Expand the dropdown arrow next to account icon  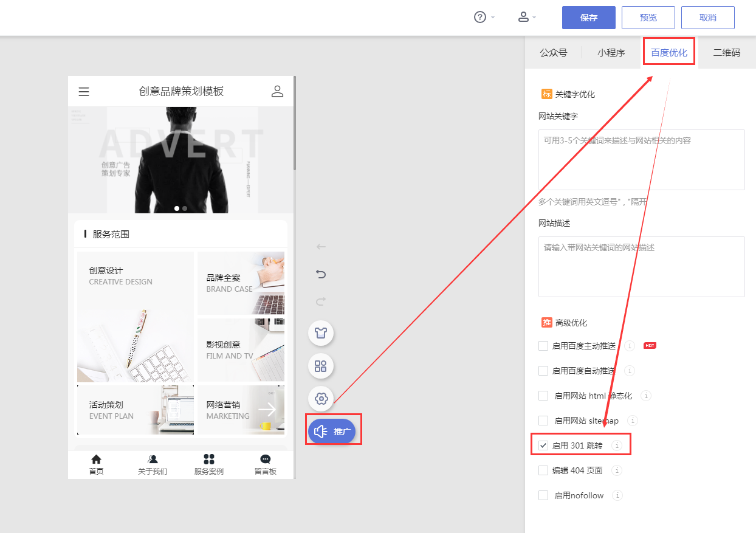click(534, 18)
